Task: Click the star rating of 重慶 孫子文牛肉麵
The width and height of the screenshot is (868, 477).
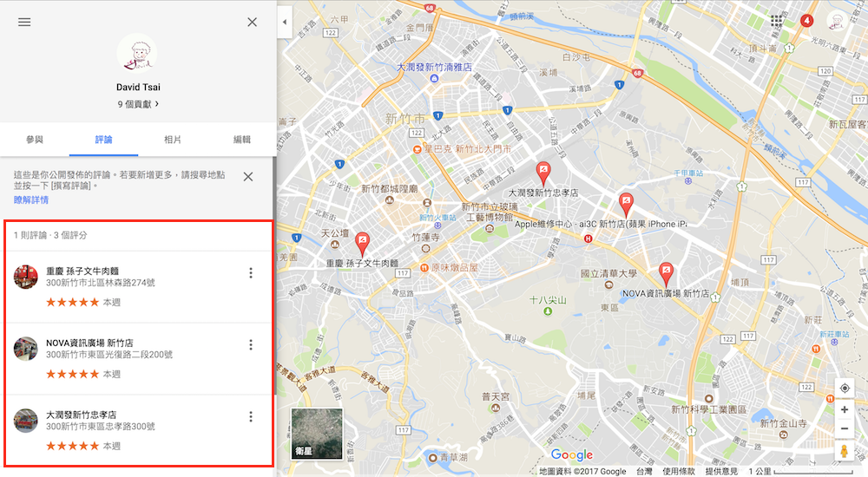Action: point(73,302)
